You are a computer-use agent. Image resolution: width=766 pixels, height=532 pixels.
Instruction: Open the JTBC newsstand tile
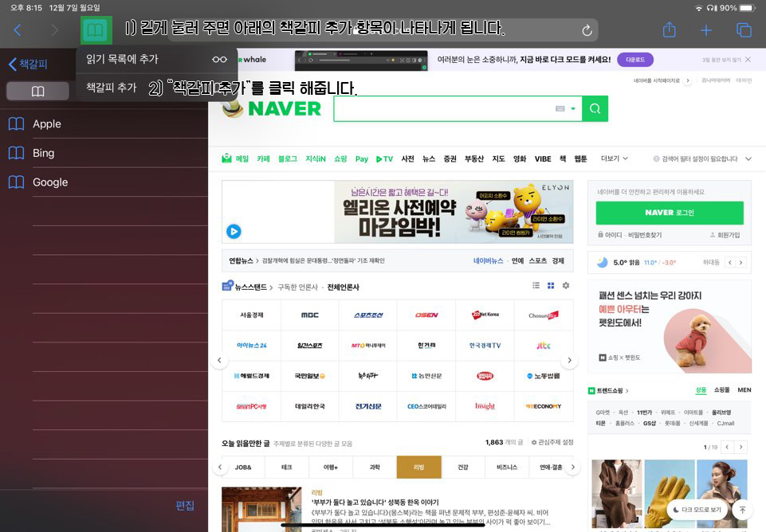[544, 346]
